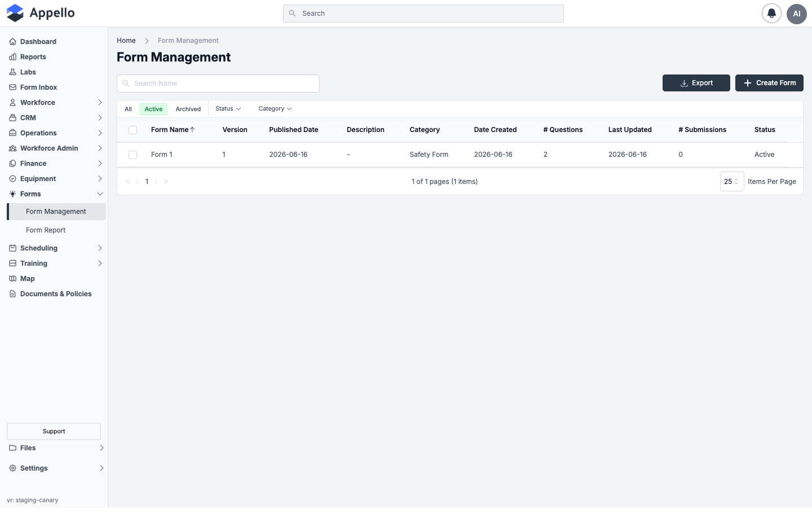812x518 pixels.
Task: Switch to the Archived tab
Action: tap(188, 109)
